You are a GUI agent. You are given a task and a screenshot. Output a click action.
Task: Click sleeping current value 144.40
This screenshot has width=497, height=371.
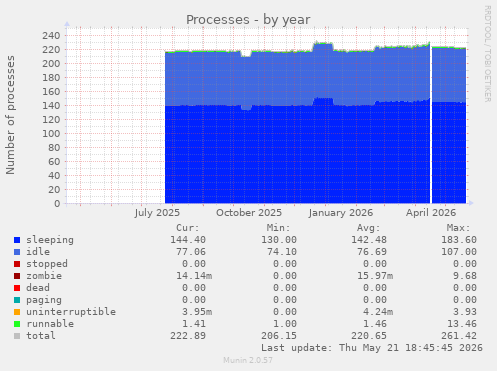[x=188, y=240]
